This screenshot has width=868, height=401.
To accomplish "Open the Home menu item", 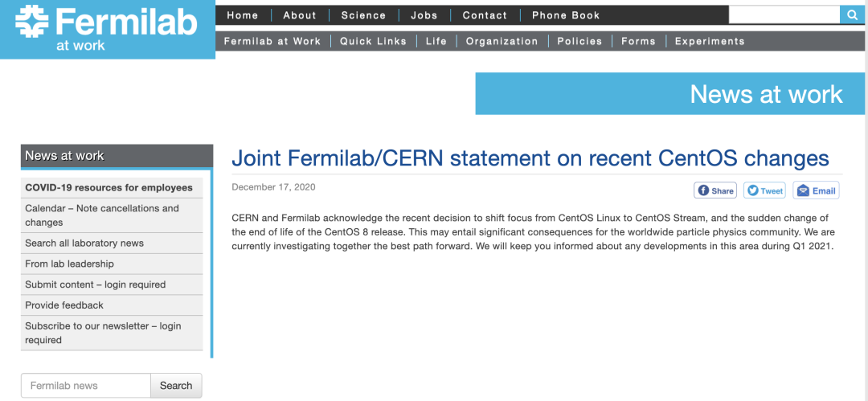I will [243, 15].
